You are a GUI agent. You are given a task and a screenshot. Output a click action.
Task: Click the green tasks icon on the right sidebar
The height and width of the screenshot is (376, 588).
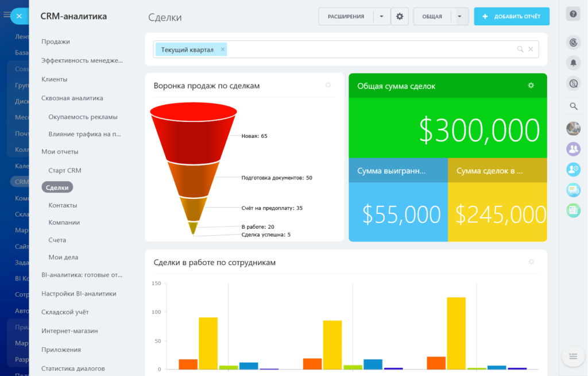pos(573,210)
